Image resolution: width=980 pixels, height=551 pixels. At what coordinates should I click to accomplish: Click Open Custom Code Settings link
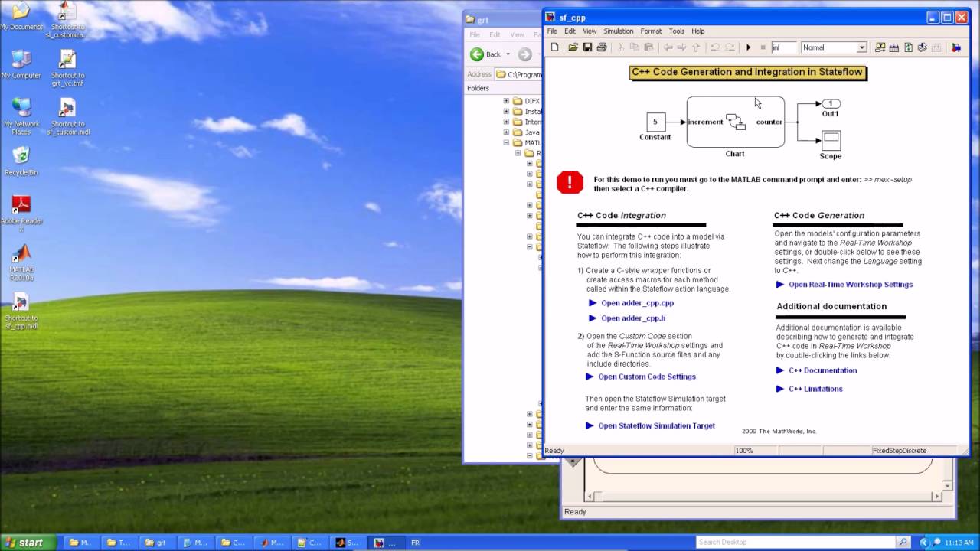pyautogui.click(x=647, y=377)
